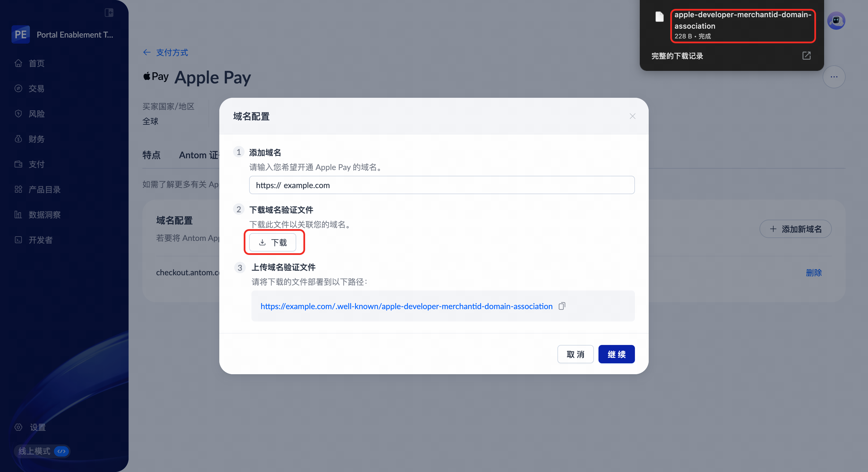Open the .well-known association URL link
This screenshot has width=868, height=472.
406,306
